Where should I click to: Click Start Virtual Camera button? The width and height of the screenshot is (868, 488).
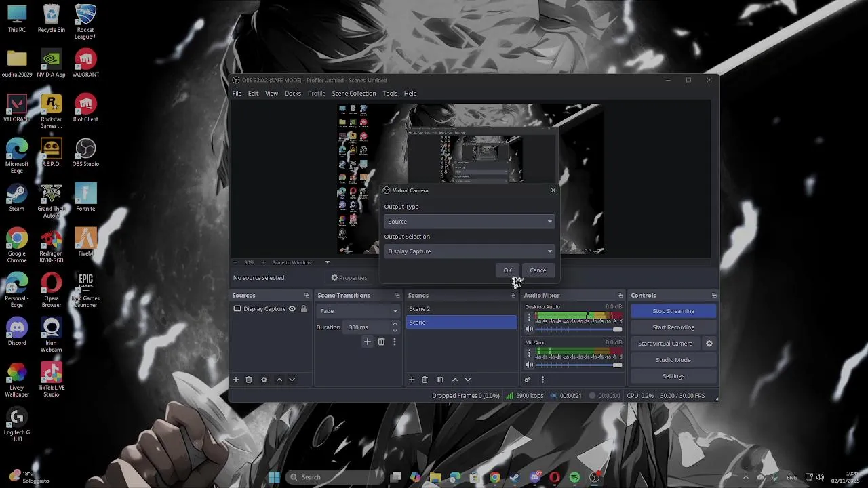coord(665,344)
